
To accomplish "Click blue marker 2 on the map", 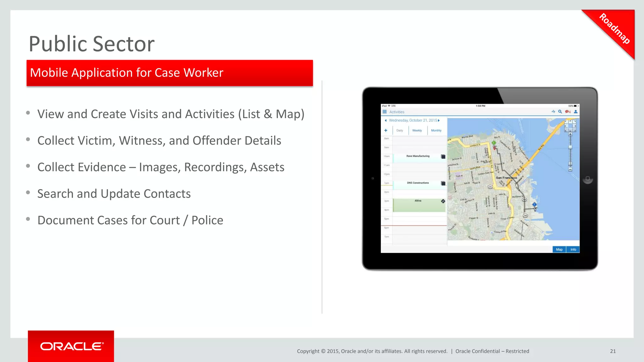I will point(534,205).
